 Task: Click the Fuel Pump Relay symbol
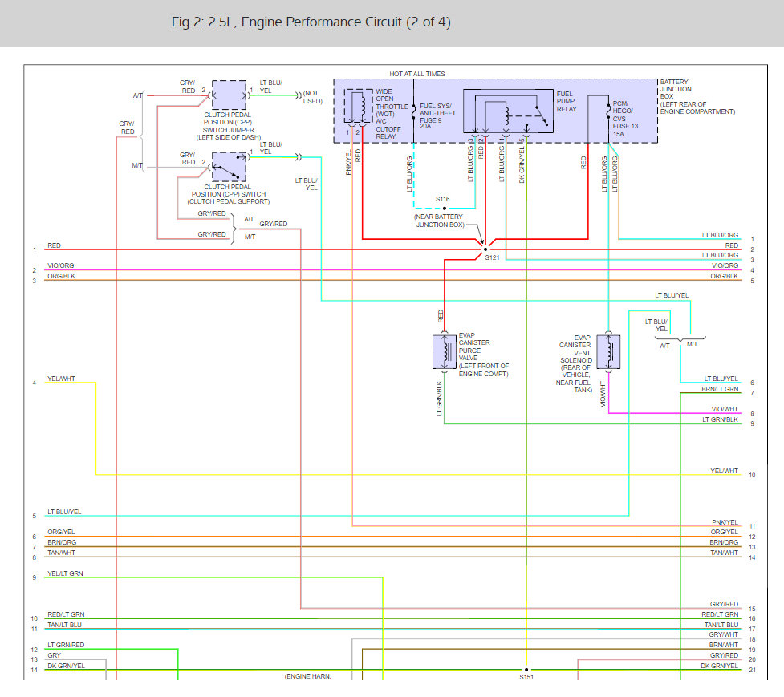(x=509, y=111)
